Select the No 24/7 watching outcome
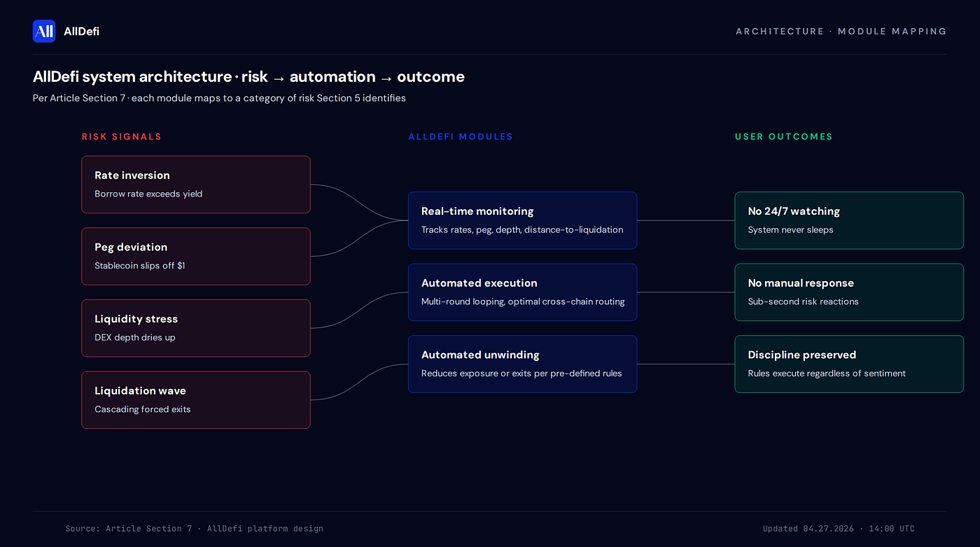980x547 pixels. pos(849,220)
